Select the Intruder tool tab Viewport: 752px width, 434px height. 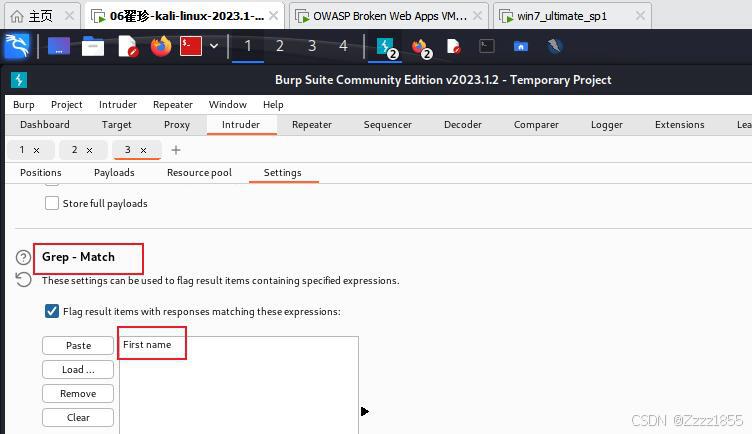point(241,125)
